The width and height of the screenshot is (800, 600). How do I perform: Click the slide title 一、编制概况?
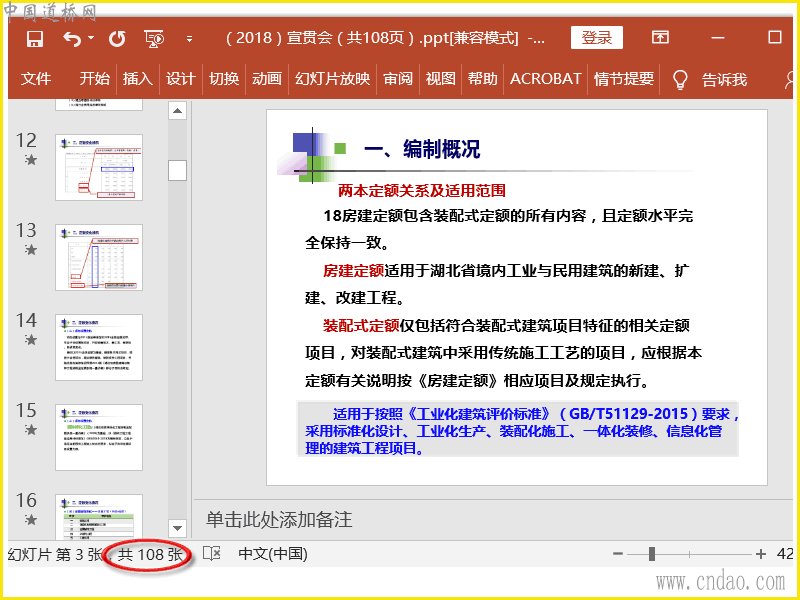422,148
